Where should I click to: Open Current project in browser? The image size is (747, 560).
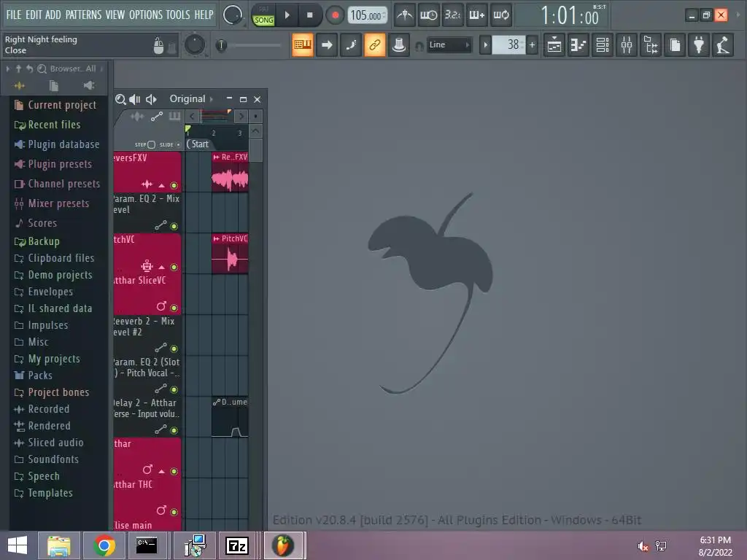click(55, 105)
